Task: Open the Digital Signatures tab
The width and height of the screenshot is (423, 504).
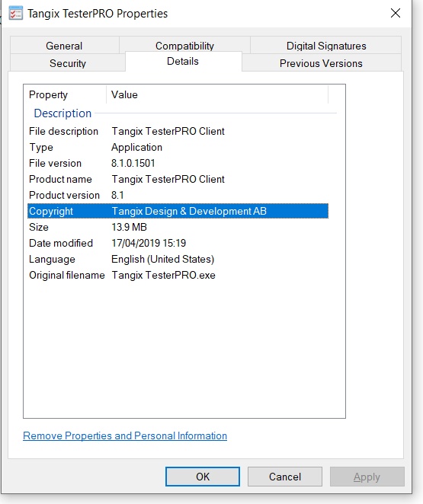Action: 326,46
